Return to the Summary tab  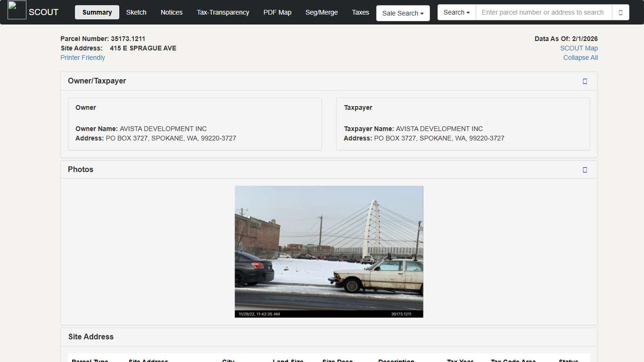pos(97,13)
